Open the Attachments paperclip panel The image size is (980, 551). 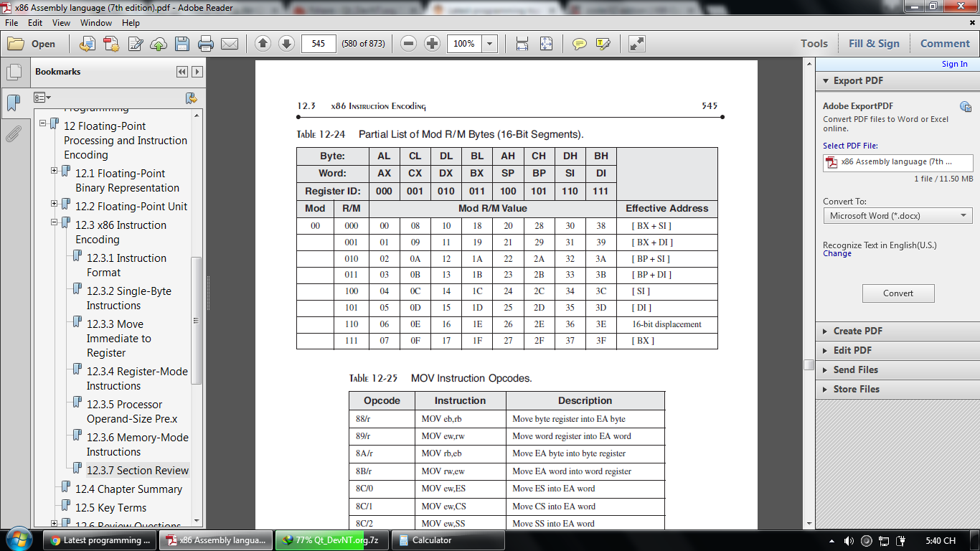coord(13,133)
